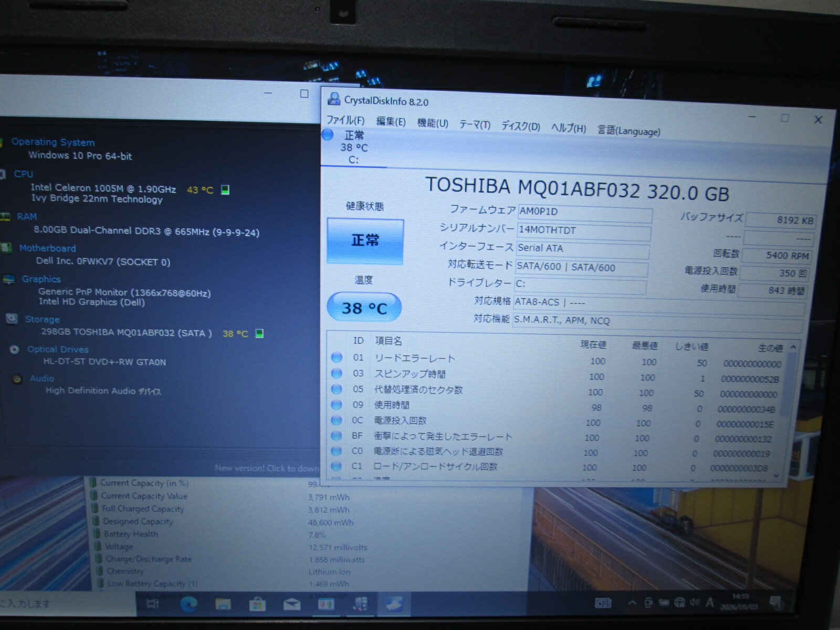Click the status circle for attribute 03

pyautogui.click(x=337, y=373)
